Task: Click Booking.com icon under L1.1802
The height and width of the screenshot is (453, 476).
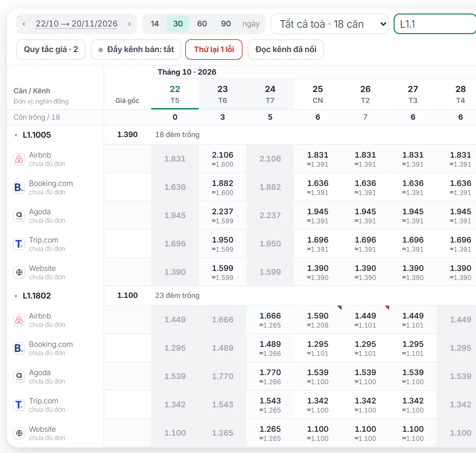Action: [x=19, y=348]
